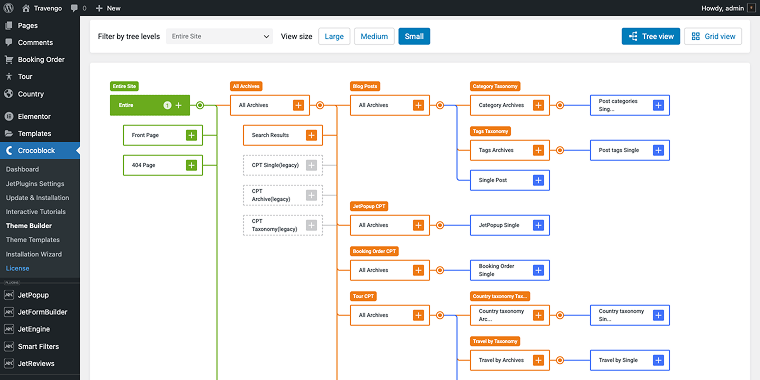This screenshot has width=760, height=380.
Task: Collapse the All Archives branch connector
Action: click(320, 105)
